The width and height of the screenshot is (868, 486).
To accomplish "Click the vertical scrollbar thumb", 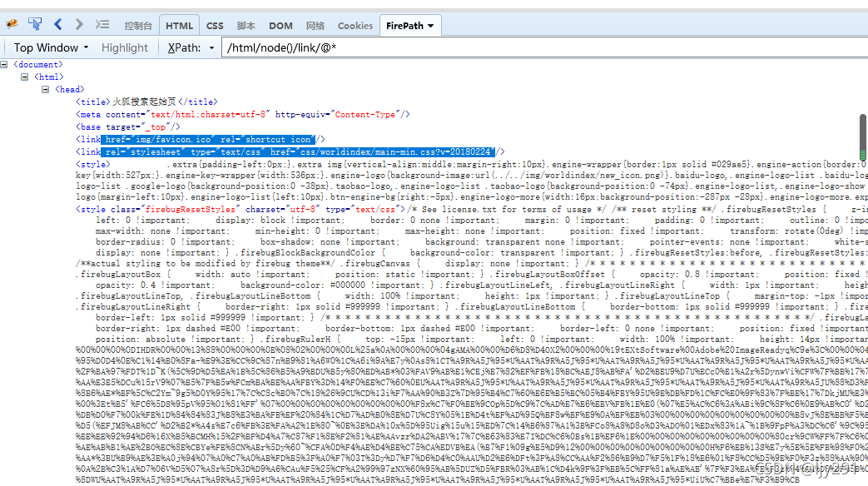I will [862, 136].
